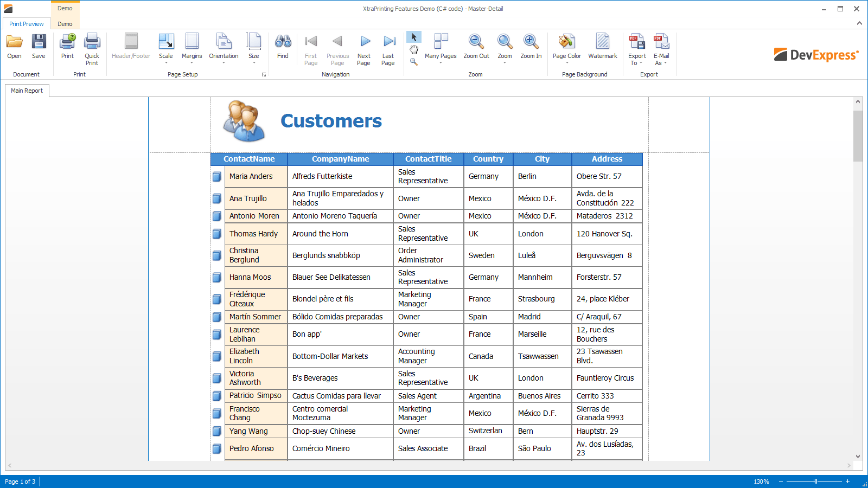The width and height of the screenshot is (868, 488).
Task: Open the Zoom level dropdown
Action: (505, 49)
